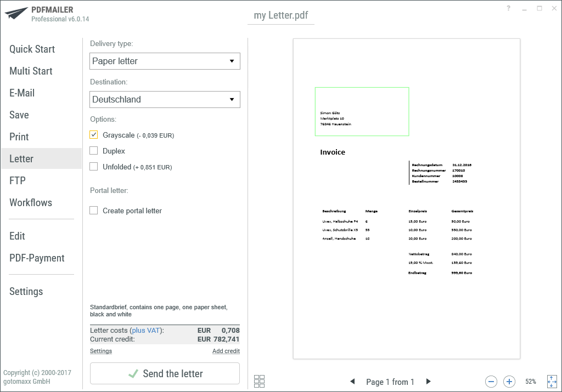Image resolution: width=562 pixels, height=392 pixels.
Task: Go to previous page with back arrow
Action: click(x=353, y=381)
